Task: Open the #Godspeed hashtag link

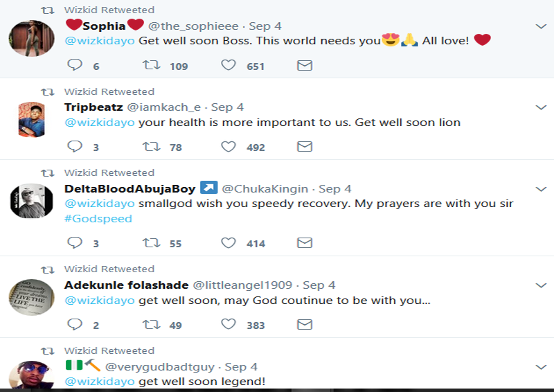Action: pyautogui.click(x=98, y=218)
